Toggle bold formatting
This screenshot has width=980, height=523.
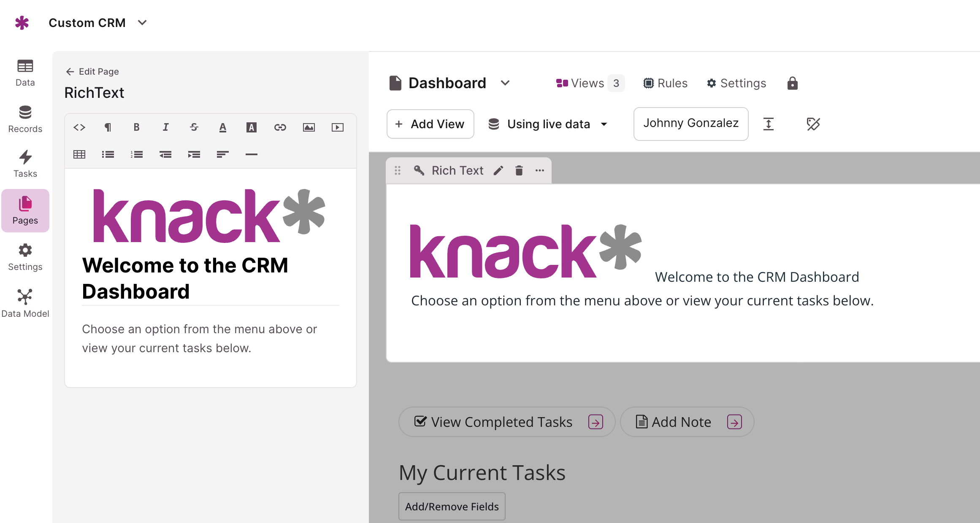click(x=137, y=127)
